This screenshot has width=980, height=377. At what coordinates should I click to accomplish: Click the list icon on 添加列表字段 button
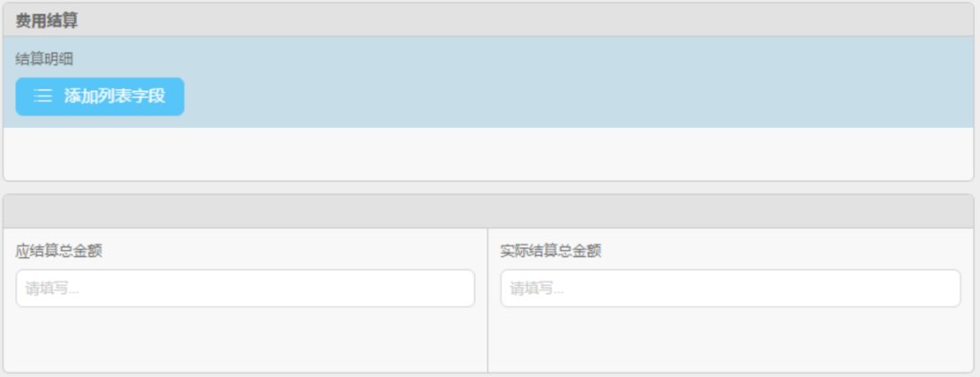point(43,96)
